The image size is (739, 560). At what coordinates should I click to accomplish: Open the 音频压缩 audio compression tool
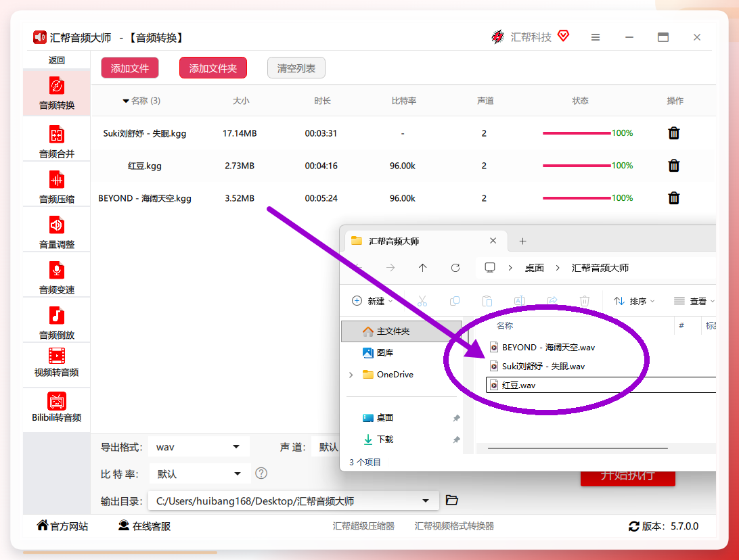57,186
